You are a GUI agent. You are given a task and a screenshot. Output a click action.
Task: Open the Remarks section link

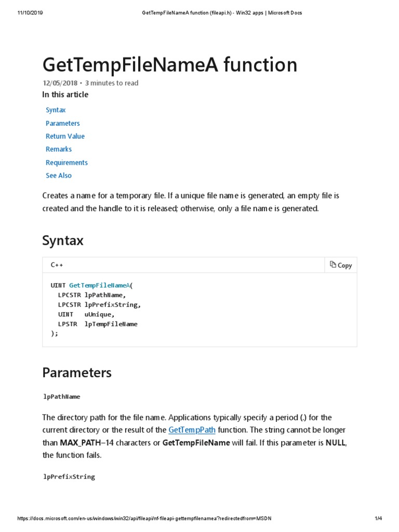[x=59, y=149]
